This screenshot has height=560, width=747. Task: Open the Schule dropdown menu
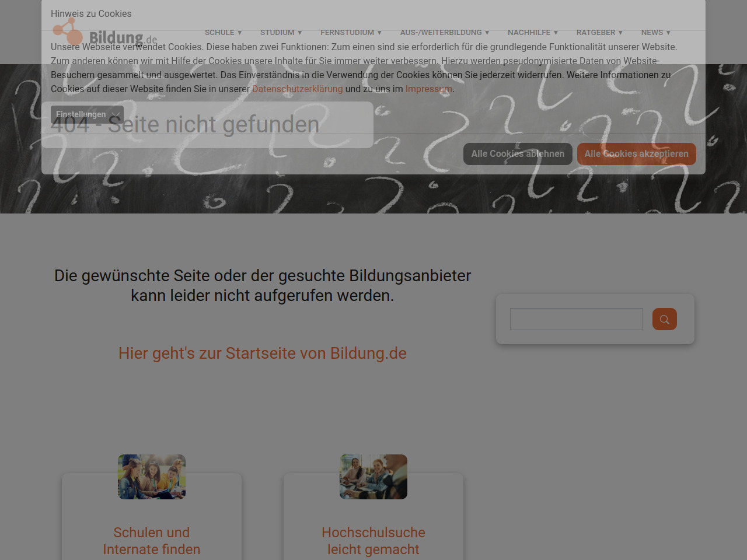click(223, 33)
